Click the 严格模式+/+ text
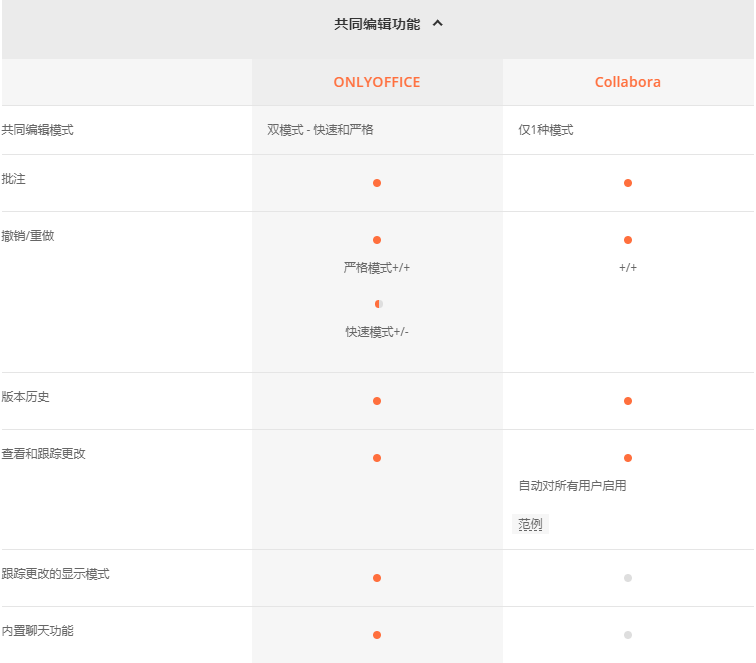 click(x=377, y=268)
